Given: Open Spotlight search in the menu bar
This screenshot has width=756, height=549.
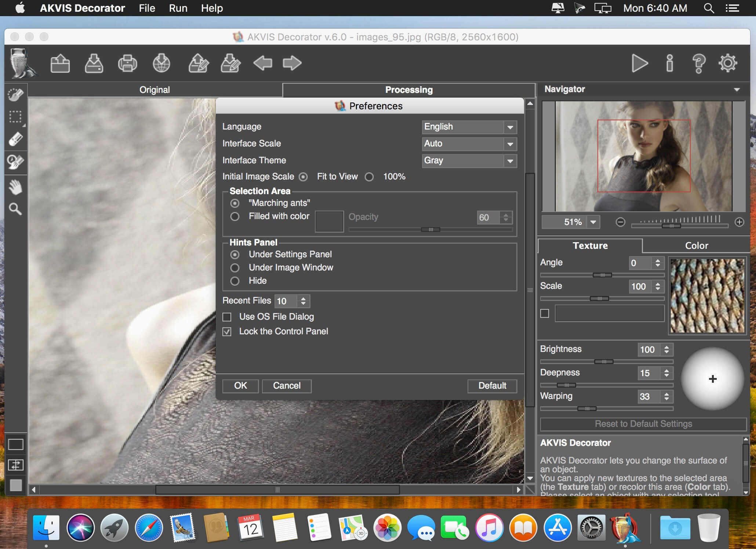Looking at the screenshot, I should (x=709, y=8).
